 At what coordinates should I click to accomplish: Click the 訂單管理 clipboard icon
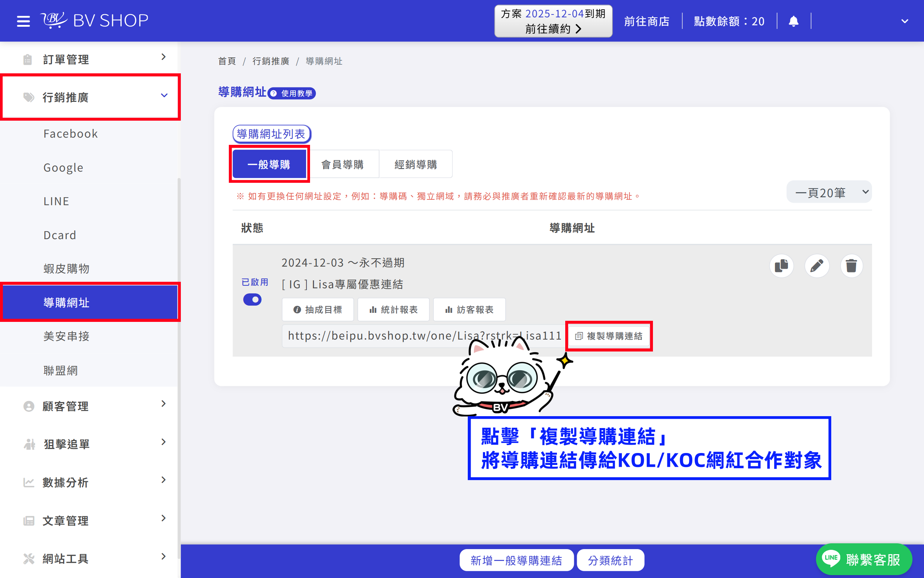pyautogui.click(x=27, y=59)
